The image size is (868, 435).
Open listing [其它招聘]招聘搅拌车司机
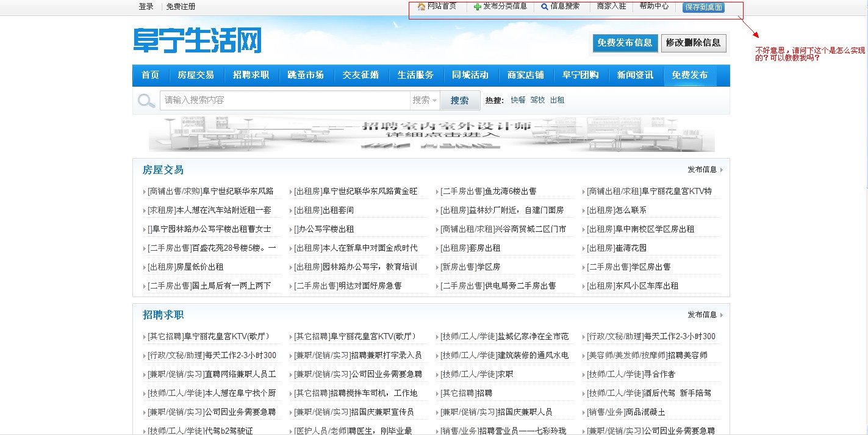coord(356,394)
